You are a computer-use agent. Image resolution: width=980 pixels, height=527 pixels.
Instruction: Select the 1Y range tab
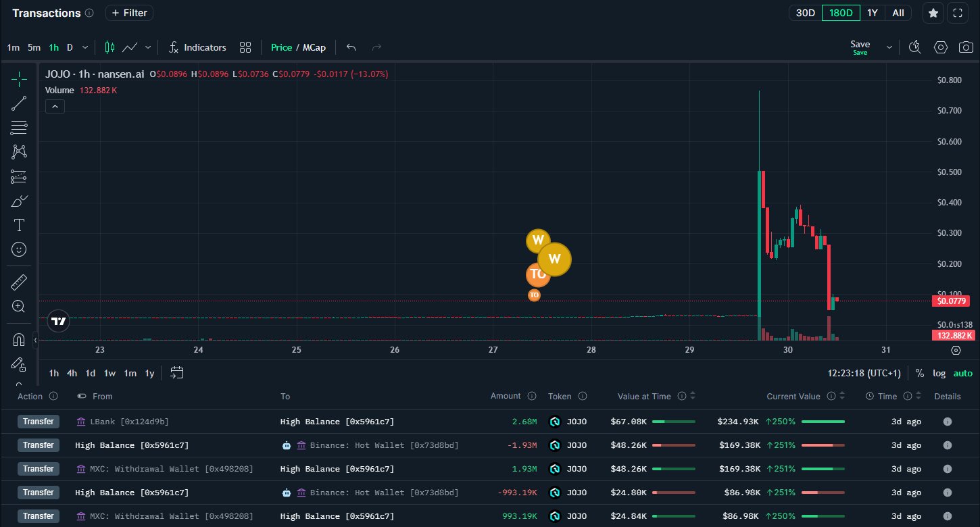(873, 13)
